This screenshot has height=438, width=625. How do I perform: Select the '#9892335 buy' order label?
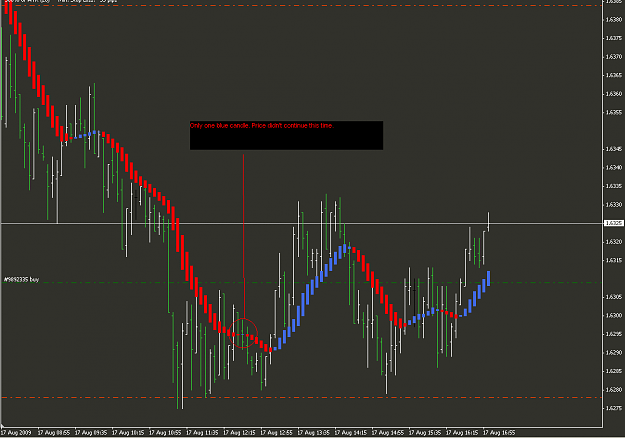point(22,280)
